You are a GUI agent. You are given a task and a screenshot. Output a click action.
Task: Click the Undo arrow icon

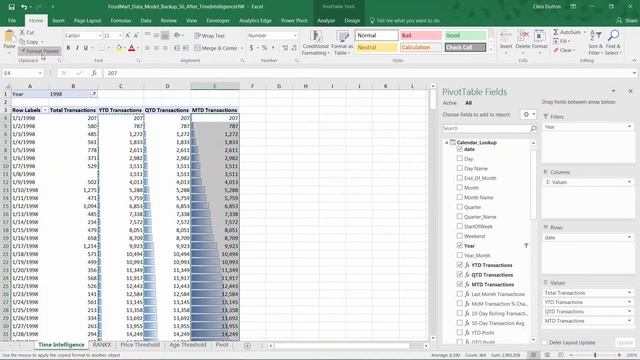[24, 7]
